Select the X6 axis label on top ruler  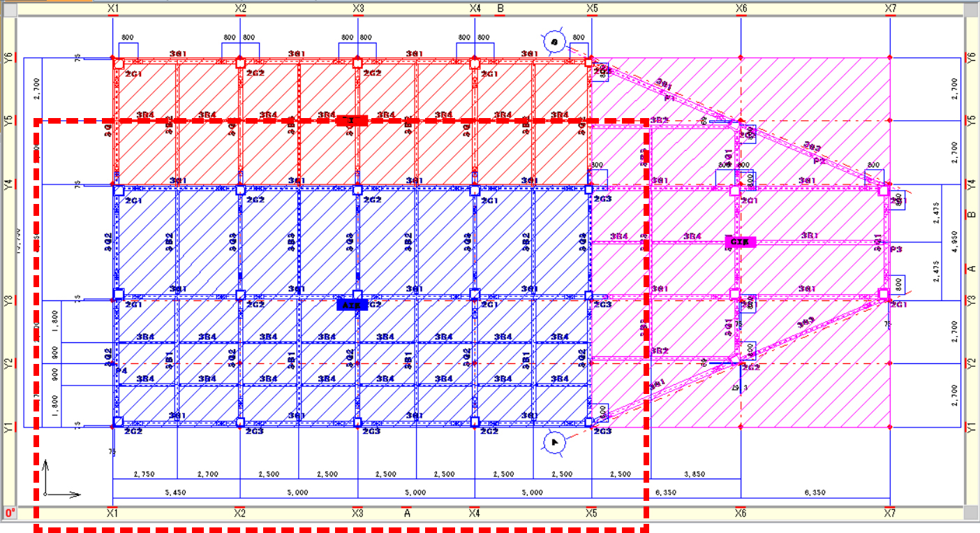[x=741, y=8]
